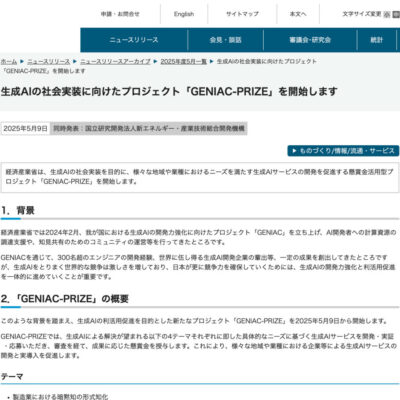400x400 pixels.
Task: Click the 文字サイズ変更 label
Action: pyautogui.click(x=362, y=14)
